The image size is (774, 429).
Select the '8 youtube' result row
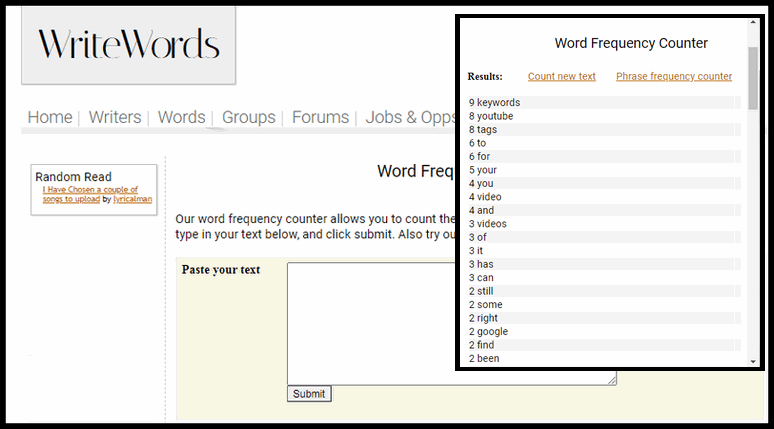pos(604,116)
